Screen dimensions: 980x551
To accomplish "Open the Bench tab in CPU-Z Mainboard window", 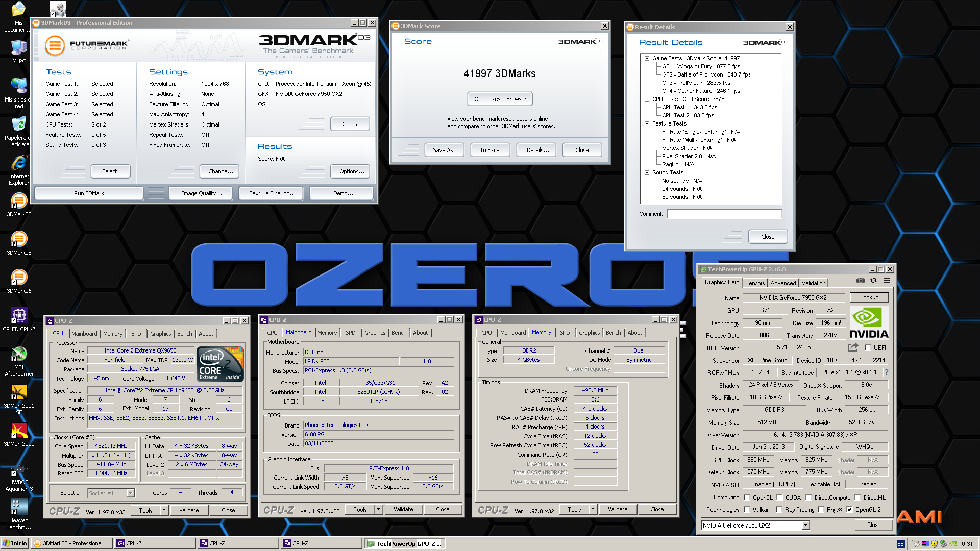I will 399,333.
